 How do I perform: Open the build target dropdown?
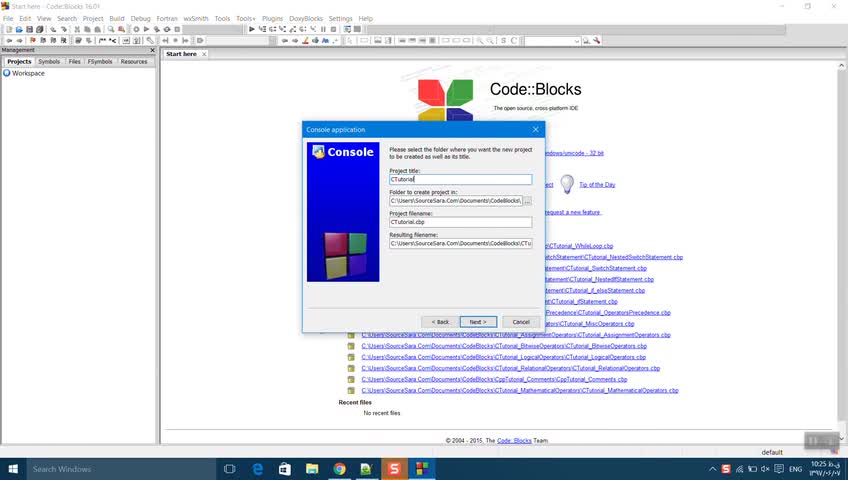[211, 29]
